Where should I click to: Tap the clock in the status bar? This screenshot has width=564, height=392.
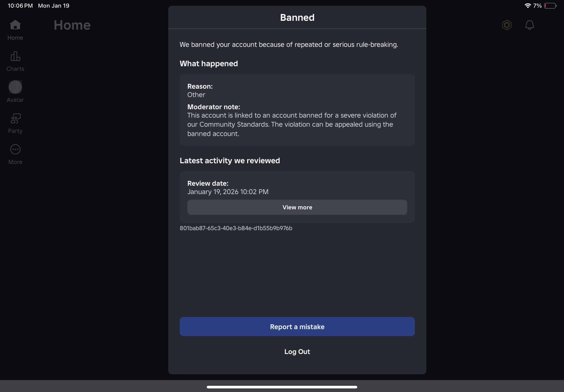20,5
